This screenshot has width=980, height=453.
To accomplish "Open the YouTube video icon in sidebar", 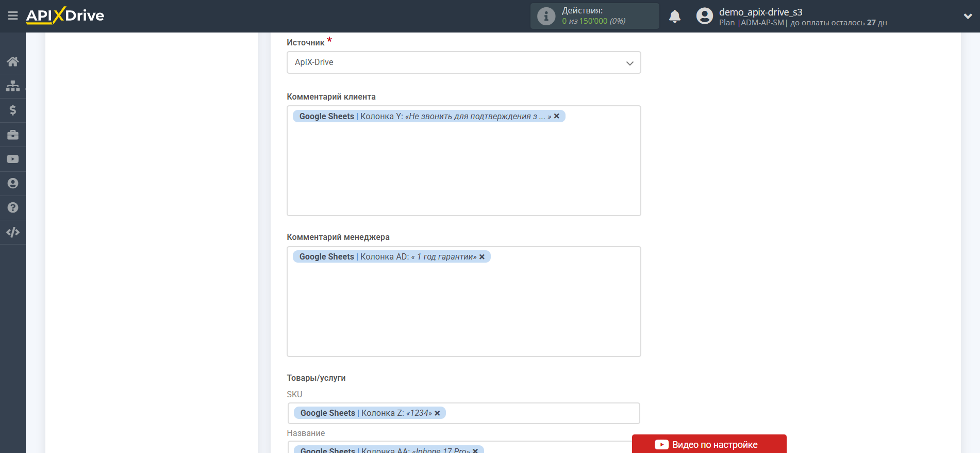I will click(x=13, y=159).
